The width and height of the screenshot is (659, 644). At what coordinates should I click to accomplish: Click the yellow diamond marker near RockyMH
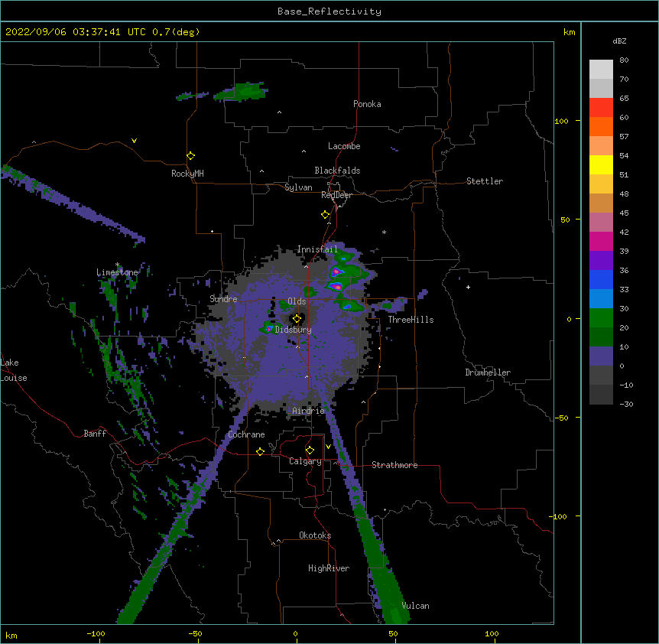pos(191,156)
